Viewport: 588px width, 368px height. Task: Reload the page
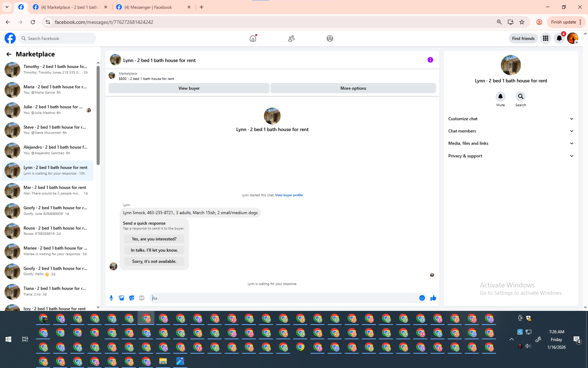coord(33,22)
